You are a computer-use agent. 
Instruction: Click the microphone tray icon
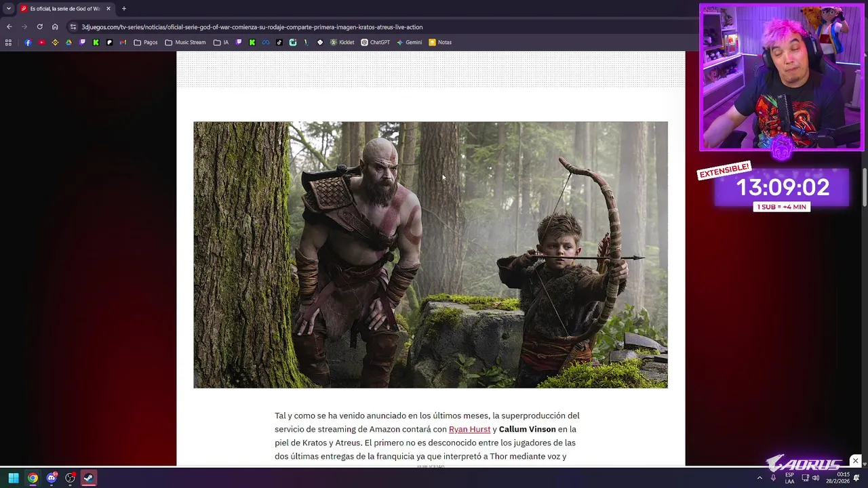tap(773, 478)
